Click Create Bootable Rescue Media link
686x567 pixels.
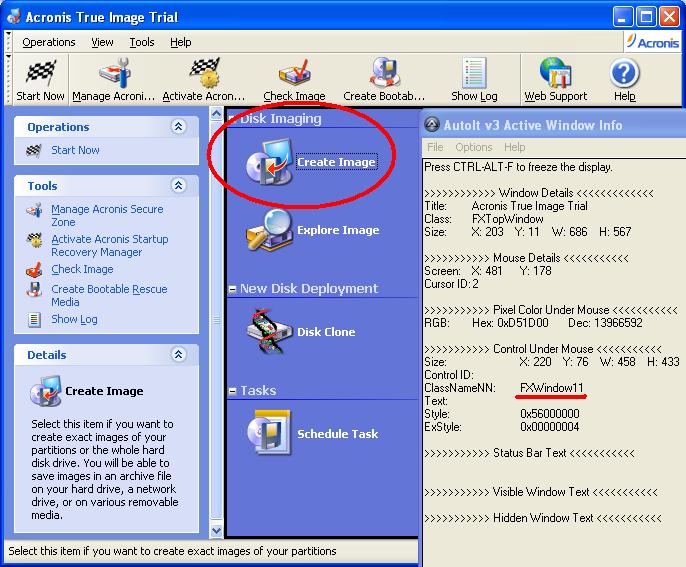pyautogui.click(x=109, y=295)
